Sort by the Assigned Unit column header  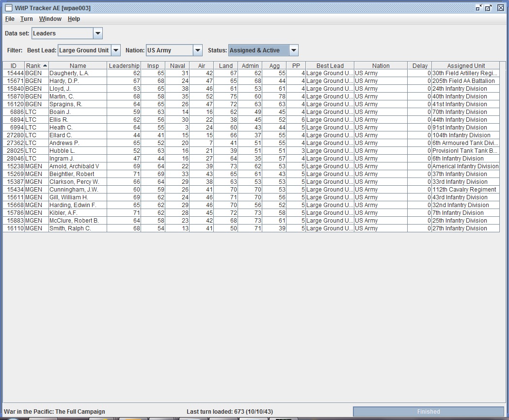(465, 65)
